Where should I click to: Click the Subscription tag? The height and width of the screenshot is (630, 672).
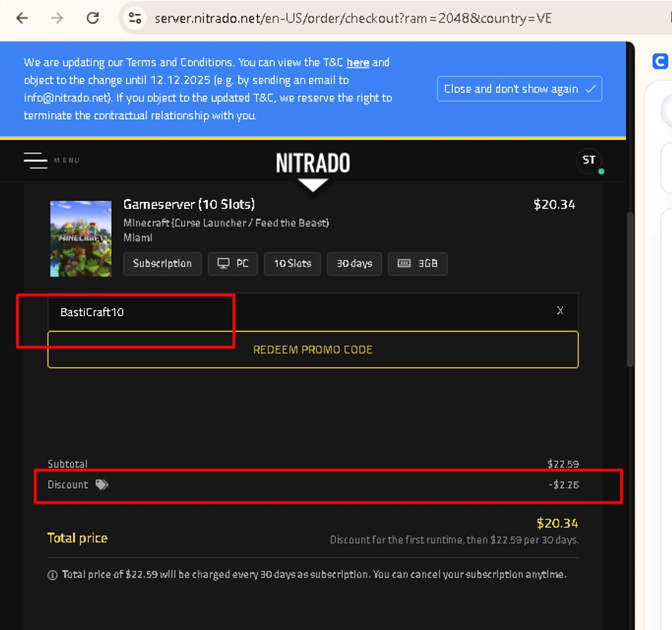click(162, 263)
